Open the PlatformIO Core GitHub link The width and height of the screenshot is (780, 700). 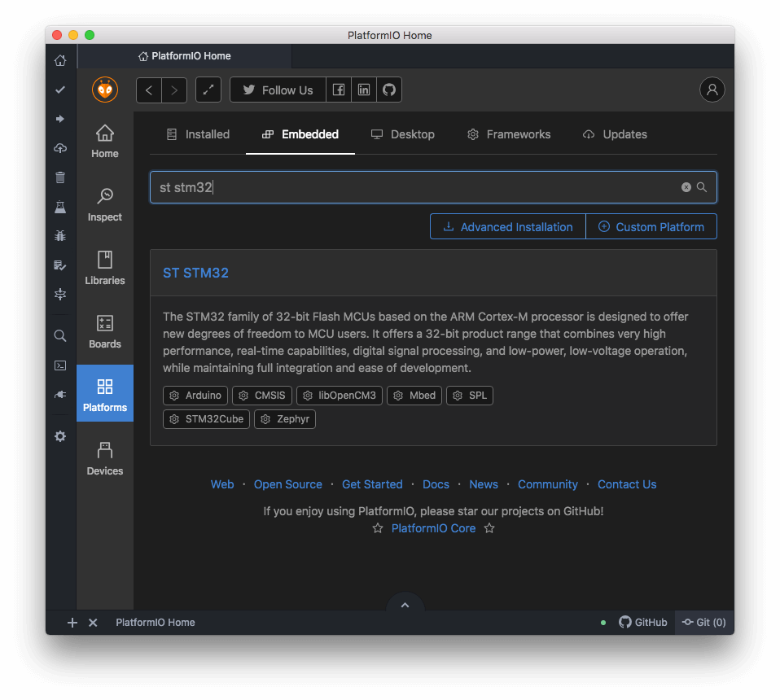pos(433,528)
